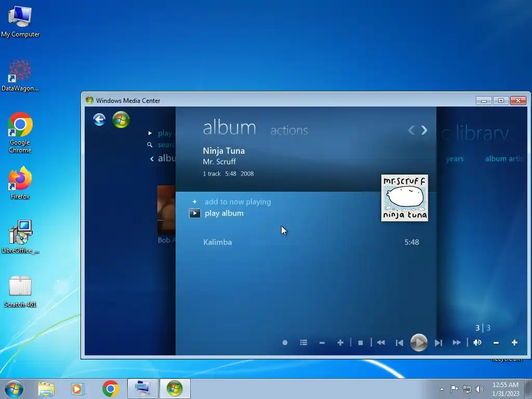Screen dimensions: 532x399
Task: Click the Action Center flag tray icon
Action: 454,389
